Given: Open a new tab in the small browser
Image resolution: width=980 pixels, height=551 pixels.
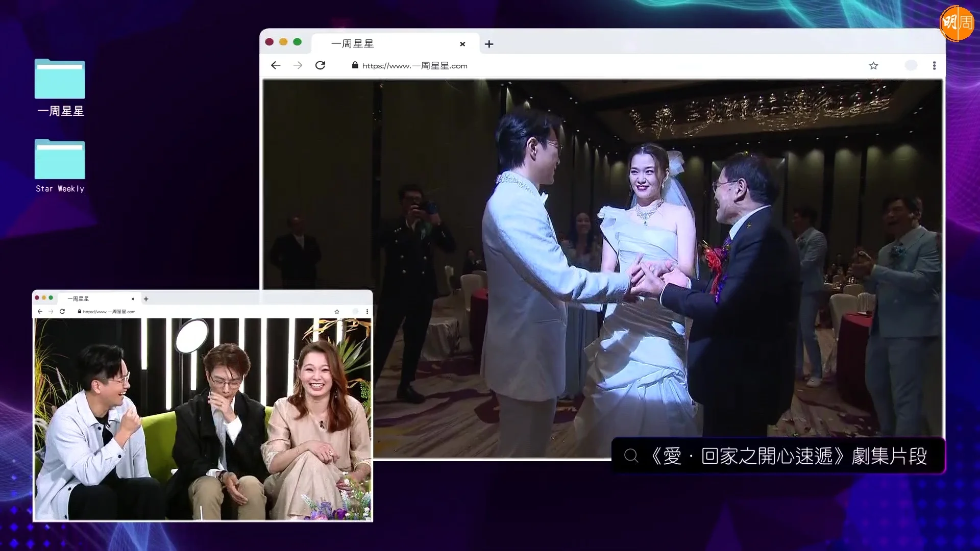Looking at the screenshot, I should tap(146, 299).
